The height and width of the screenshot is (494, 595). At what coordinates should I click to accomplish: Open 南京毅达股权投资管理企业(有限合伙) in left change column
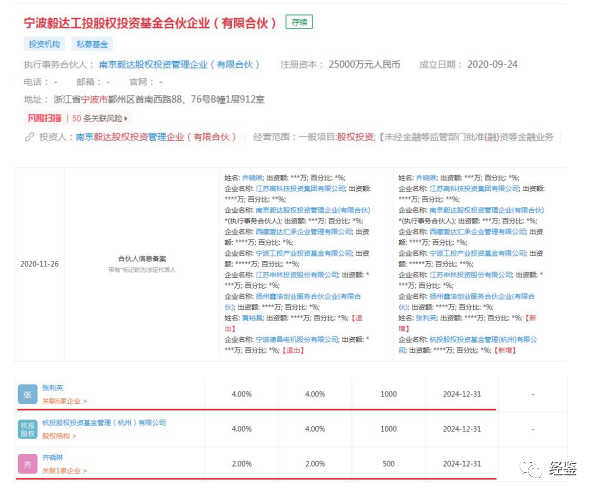(x=313, y=210)
